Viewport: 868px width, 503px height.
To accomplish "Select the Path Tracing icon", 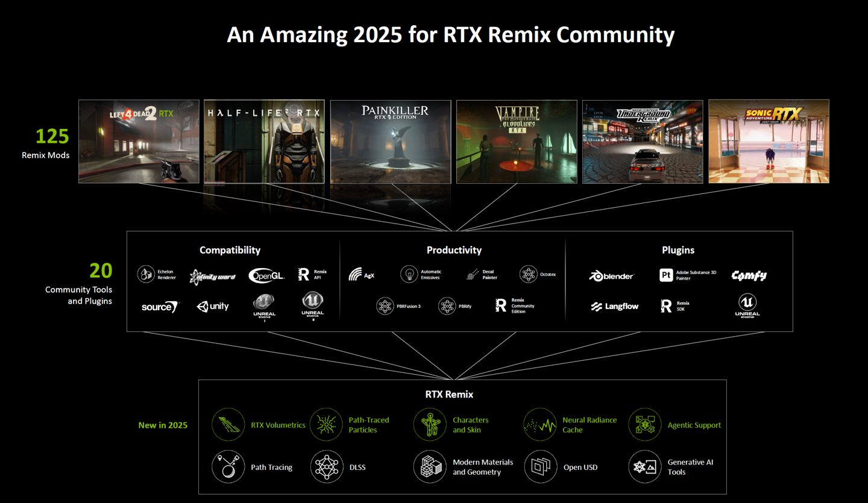I will coord(228,467).
